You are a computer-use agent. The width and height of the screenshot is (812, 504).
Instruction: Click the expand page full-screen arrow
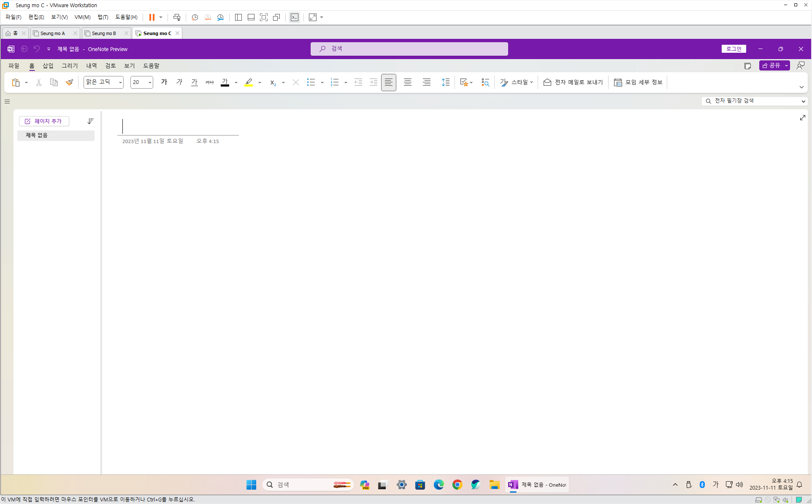coord(802,118)
